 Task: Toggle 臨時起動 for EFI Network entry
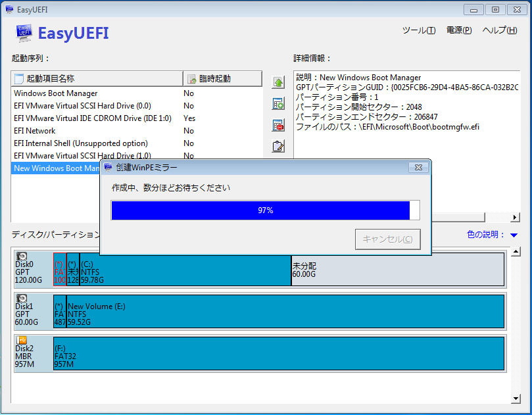tap(189, 130)
